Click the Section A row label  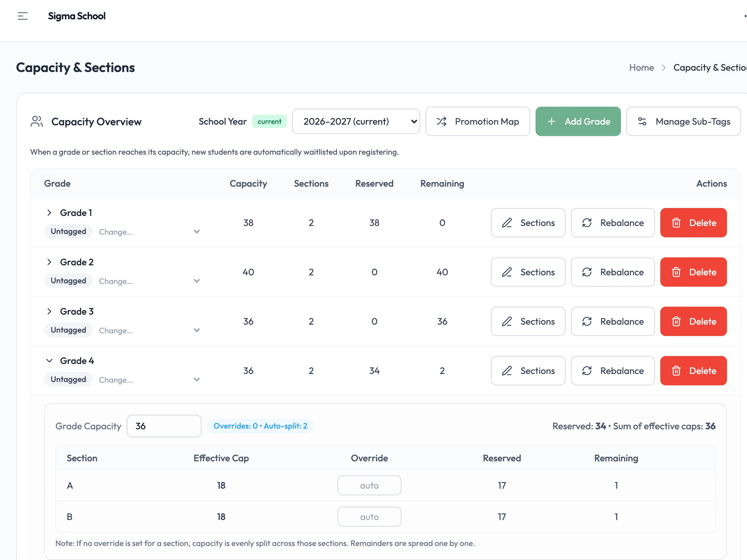70,485
